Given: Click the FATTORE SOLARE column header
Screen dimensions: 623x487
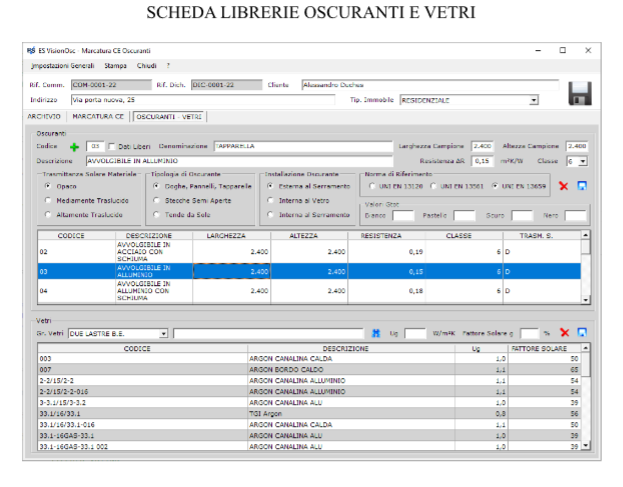Looking at the screenshot, I should click(x=544, y=348).
